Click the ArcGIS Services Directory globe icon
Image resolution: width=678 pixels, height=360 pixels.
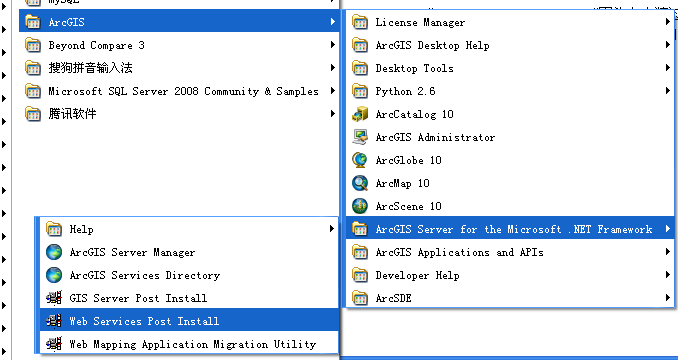click(54, 275)
